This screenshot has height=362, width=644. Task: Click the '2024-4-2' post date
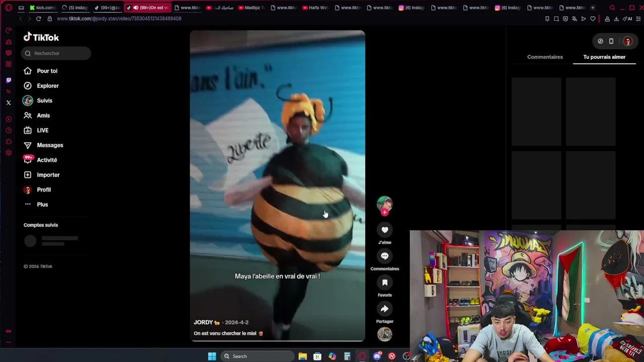pos(236,322)
